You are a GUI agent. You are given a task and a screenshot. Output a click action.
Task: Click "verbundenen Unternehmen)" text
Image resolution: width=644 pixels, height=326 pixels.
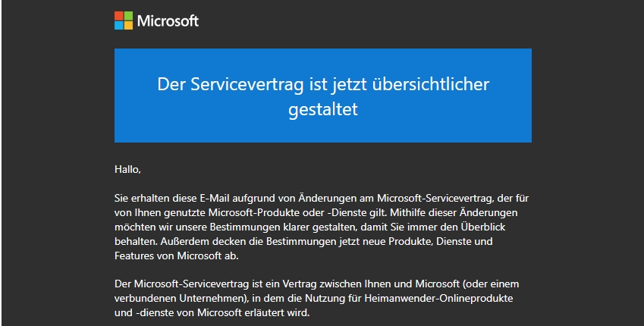tap(181, 299)
